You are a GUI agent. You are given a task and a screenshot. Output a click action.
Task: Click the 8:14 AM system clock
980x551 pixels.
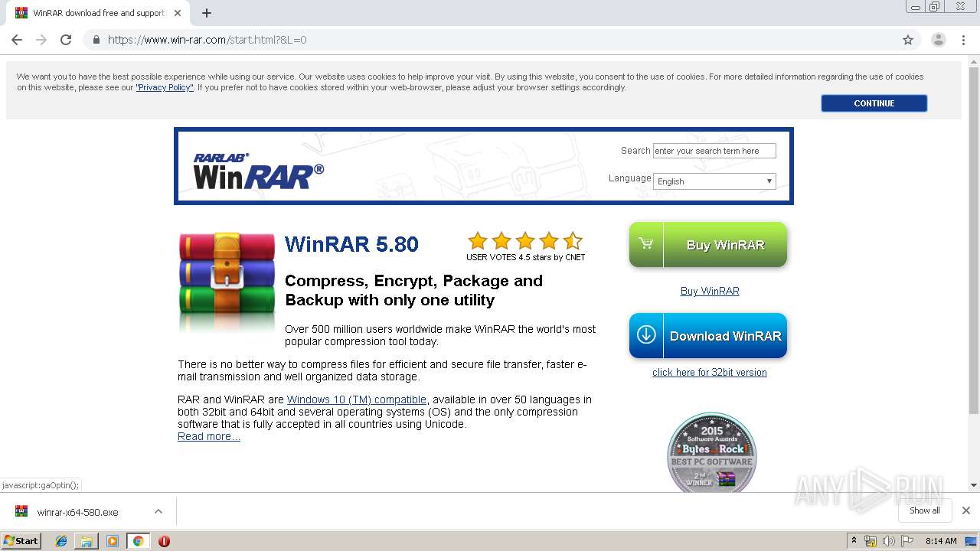pos(941,541)
